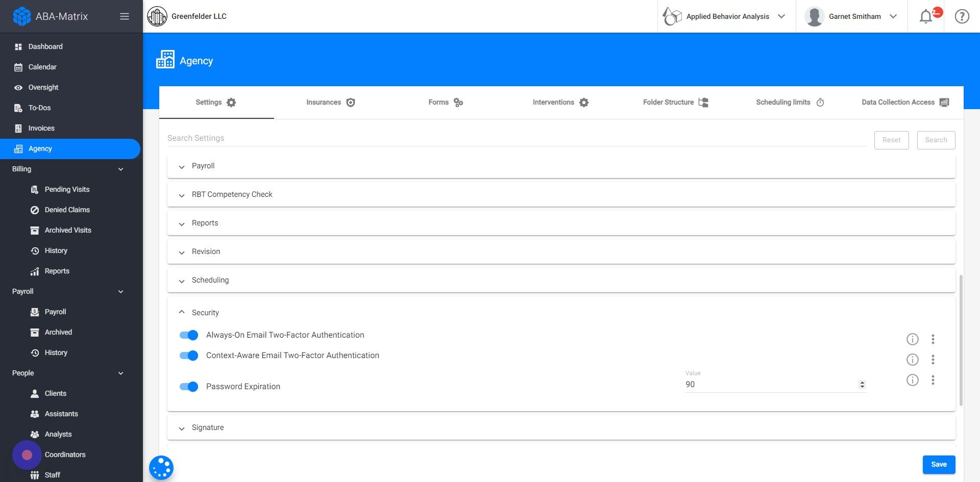Click the Search button
The width and height of the screenshot is (980, 482).
tap(936, 140)
